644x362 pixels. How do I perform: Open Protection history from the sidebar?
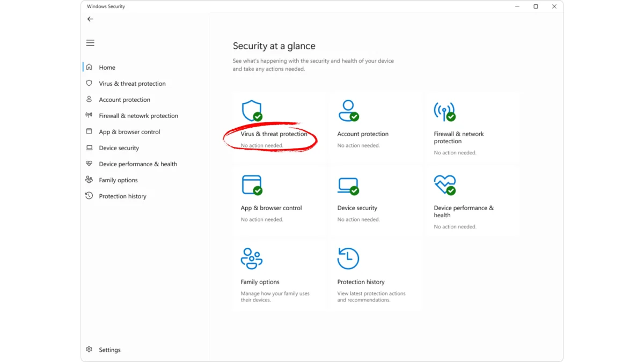[x=122, y=196]
